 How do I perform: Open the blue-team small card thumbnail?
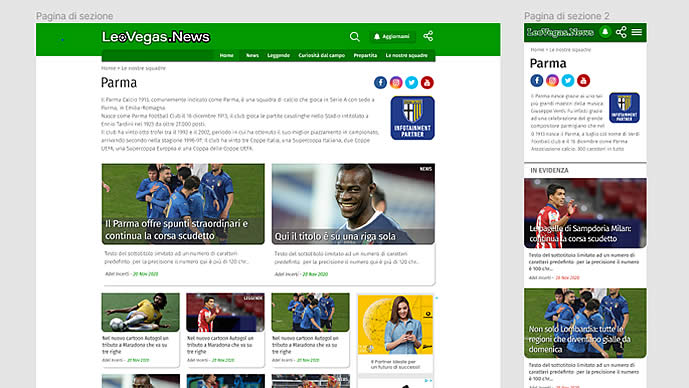point(311,312)
